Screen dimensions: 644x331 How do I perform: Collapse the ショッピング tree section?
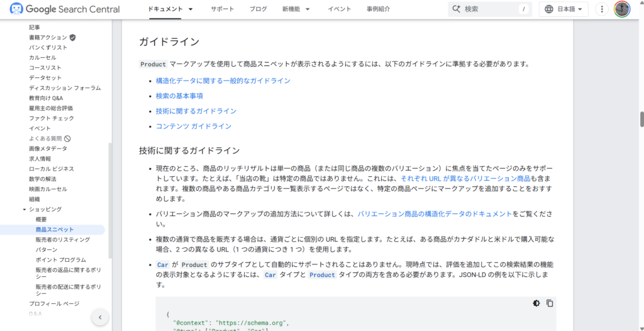(25, 210)
